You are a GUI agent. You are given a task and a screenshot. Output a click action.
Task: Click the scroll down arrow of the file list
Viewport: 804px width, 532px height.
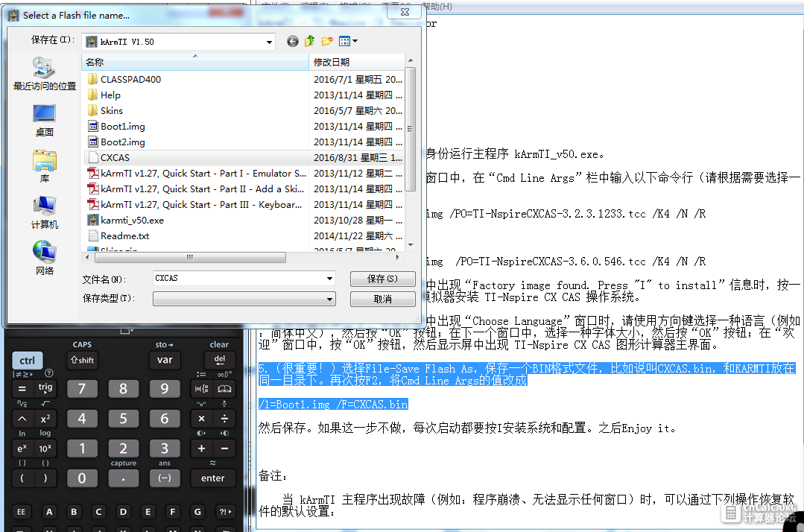[411, 245]
